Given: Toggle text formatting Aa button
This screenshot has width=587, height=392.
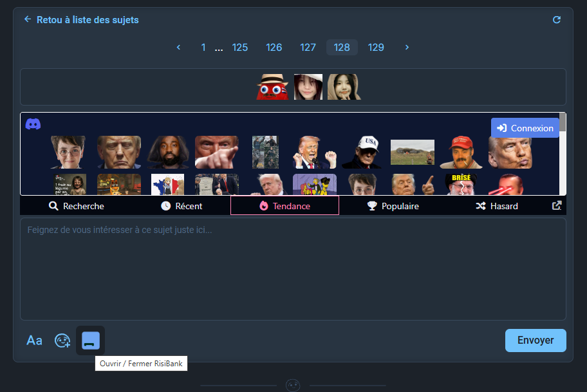Looking at the screenshot, I should tap(34, 341).
